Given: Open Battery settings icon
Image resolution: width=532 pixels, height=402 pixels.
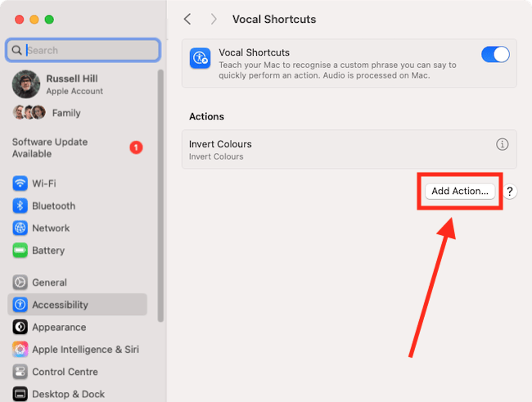Looking at the screenshot, I should tap(20, 251).
